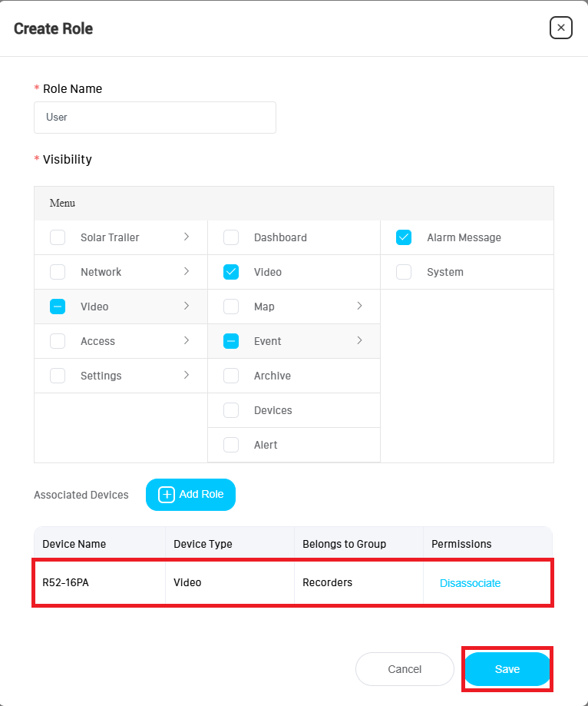Click the Cancel button

pos(405,669)
